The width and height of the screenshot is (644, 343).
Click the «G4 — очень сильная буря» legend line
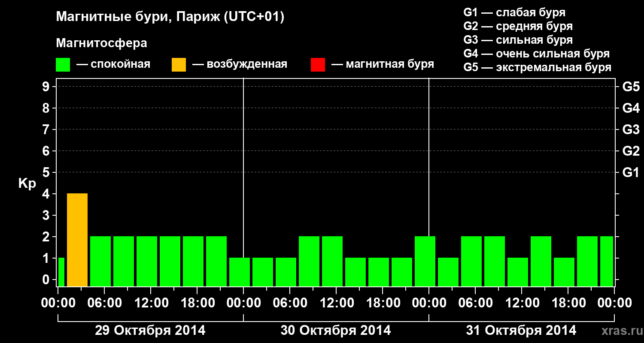pyautogui.click(x=537, y=54)
